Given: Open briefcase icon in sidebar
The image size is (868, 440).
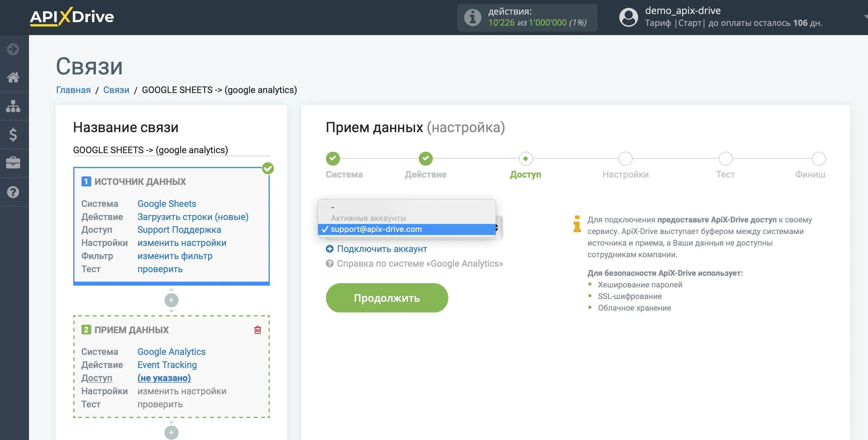Looking at the screenshot, I should pyautogui.click(x=13, y=163).
